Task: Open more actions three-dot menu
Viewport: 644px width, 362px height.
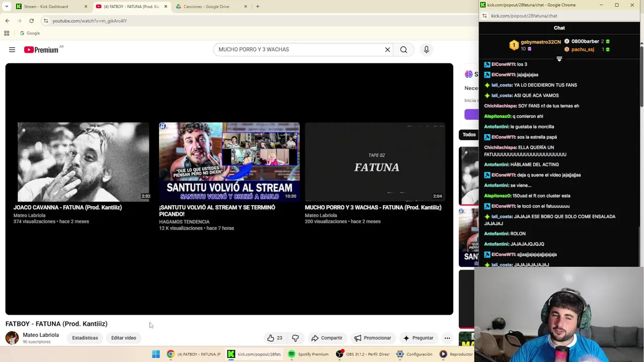Action: (447, 338)
